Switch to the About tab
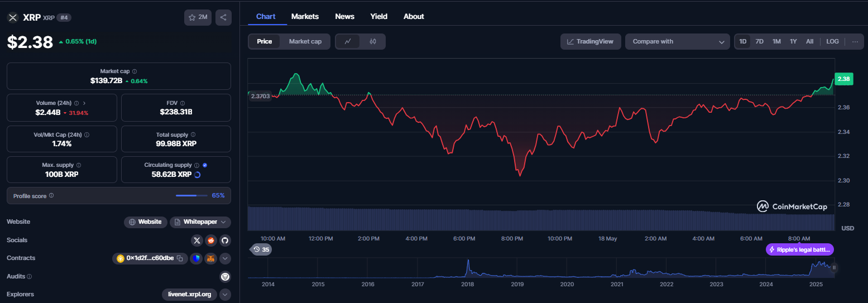The width and height of the screenshot is (868, 303). pos(414,16)
